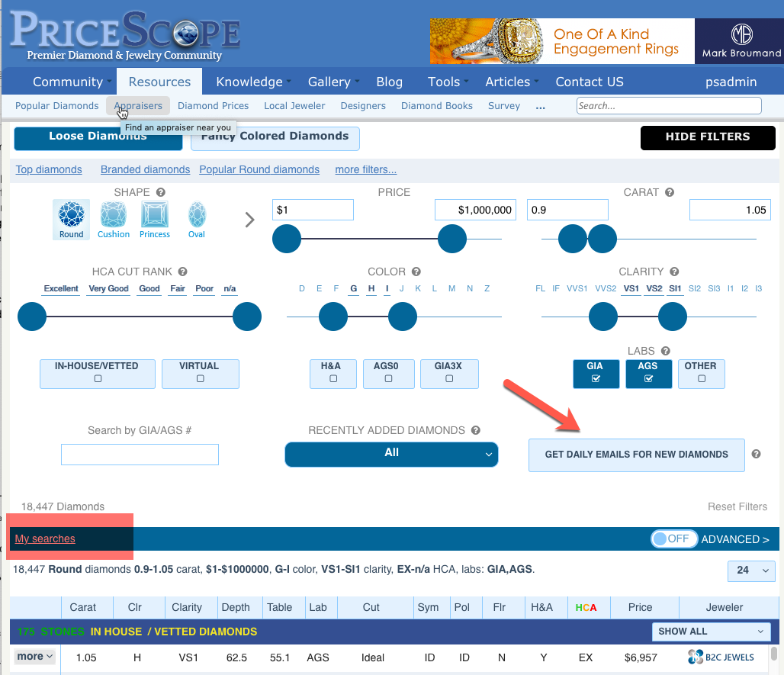This screenshot has height=675, width=784.
Task: Open help icon next to COLOR
Action: [416, 272]
